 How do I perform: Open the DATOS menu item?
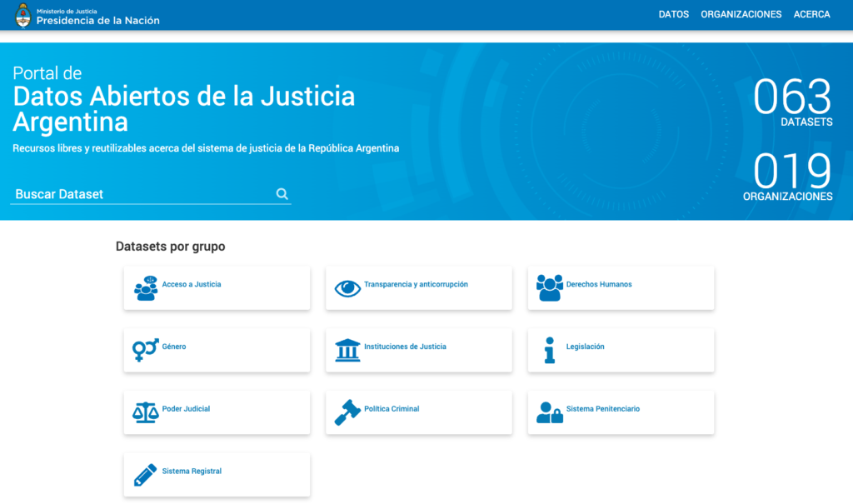[673, 14]
